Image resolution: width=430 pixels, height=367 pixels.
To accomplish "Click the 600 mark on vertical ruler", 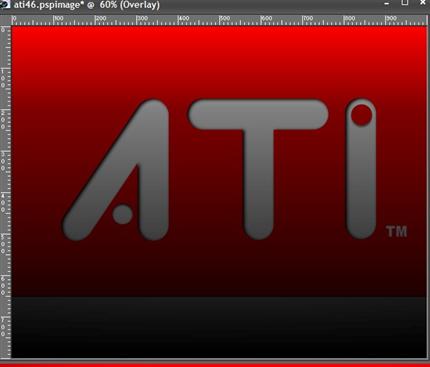I will [x=3, y=285].
